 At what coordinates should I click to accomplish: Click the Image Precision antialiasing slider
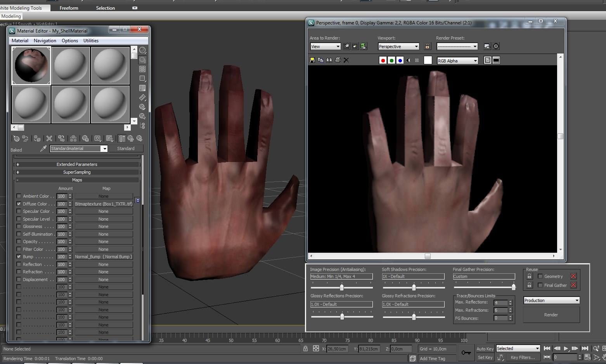(341, 287)
